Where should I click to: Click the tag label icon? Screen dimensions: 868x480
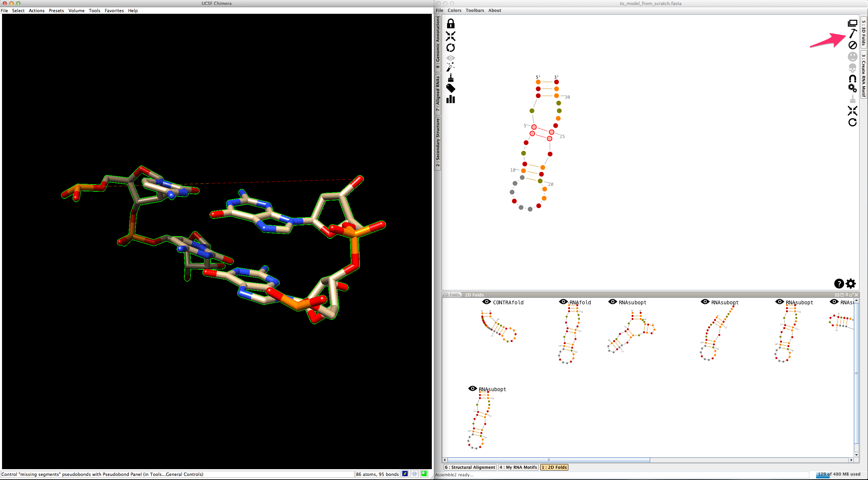point(450,89)
